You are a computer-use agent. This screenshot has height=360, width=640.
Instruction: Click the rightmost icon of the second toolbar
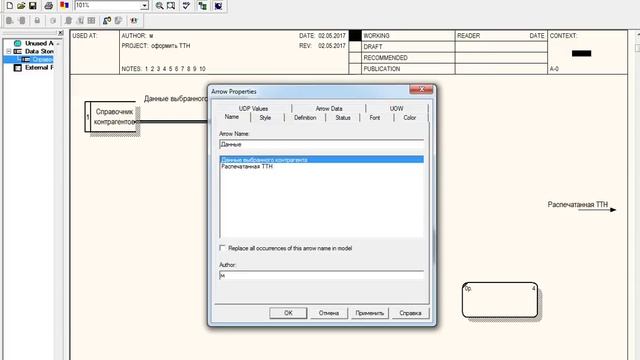click(x=134, y=20)
